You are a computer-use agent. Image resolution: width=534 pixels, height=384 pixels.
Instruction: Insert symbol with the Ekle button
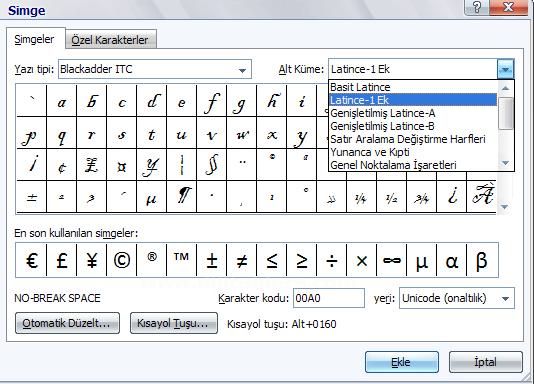pos(402,362)
